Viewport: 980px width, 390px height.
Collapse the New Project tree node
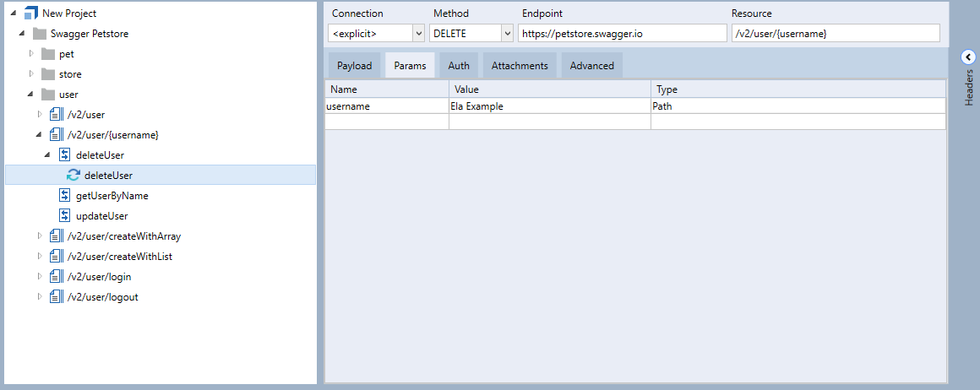(14, 14)
